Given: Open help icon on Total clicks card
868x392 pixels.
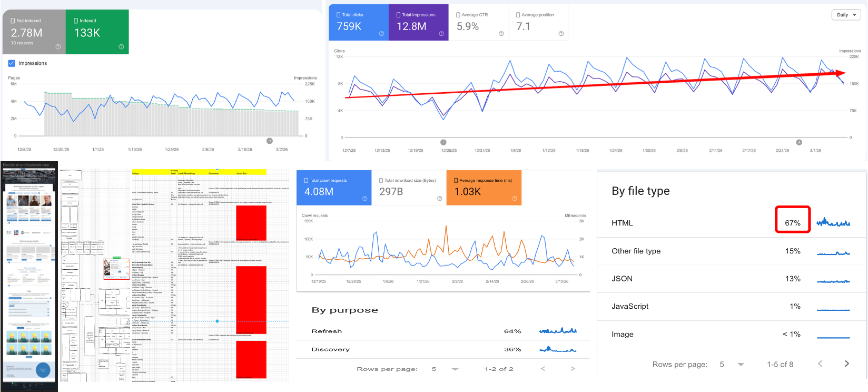Looking at the screenshot, I should (381, 34).
